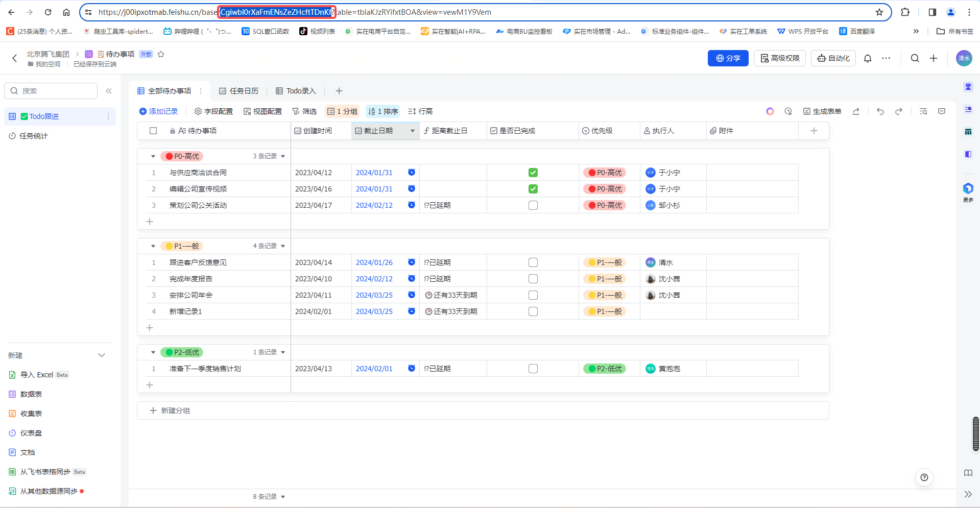Click the redo arrow in table toolbar
980x508 pixels.
(x=899, y=111)
